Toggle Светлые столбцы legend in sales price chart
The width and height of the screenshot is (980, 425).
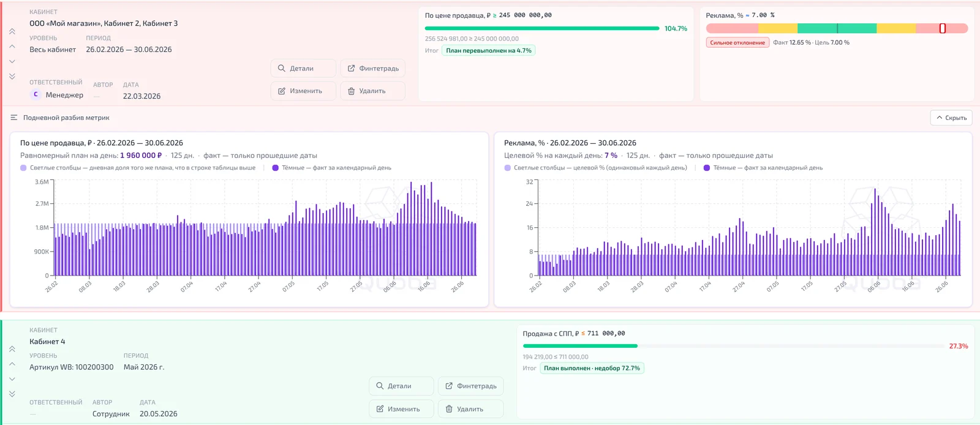tap(138, 168)
